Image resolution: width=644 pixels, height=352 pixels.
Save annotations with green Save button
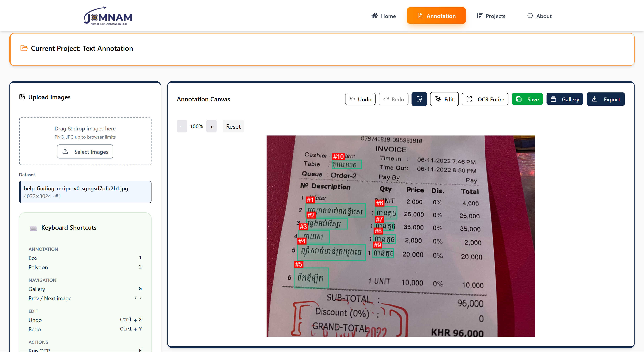[527, 99]
